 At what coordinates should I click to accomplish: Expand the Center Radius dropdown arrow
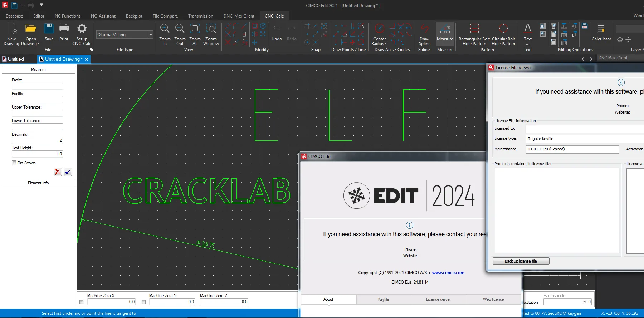(386, 44)
